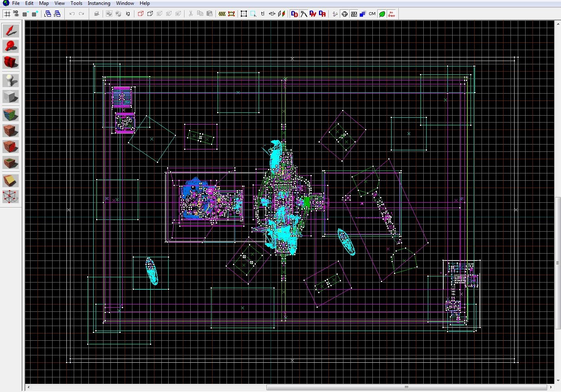
Task: Toggle snap to grid
Action: (7, 13)
